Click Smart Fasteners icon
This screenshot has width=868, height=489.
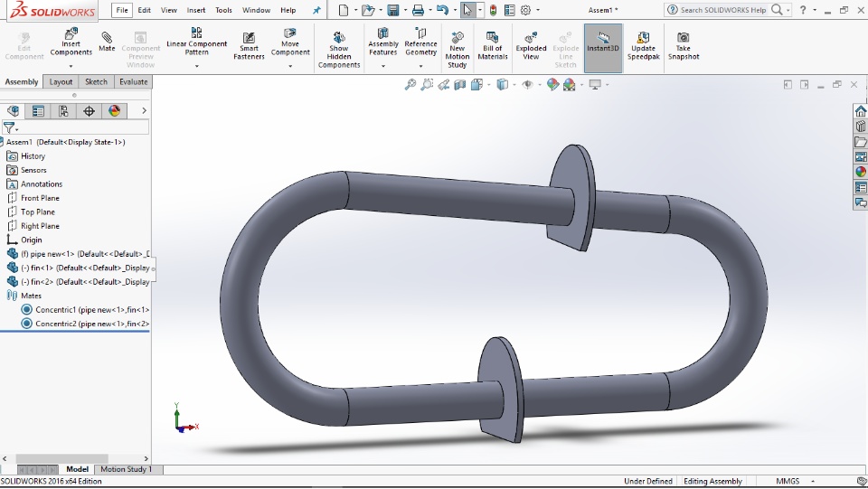pos(249,45)
